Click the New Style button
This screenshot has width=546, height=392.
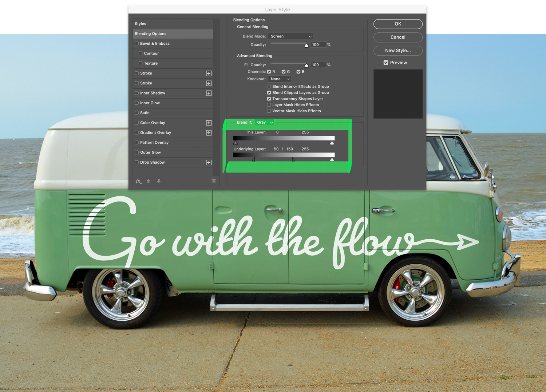coord(397,51)
